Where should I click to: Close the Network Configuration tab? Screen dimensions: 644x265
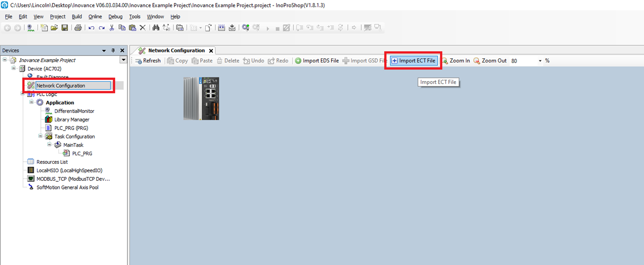pyautogui.click(x=211, y=50)
